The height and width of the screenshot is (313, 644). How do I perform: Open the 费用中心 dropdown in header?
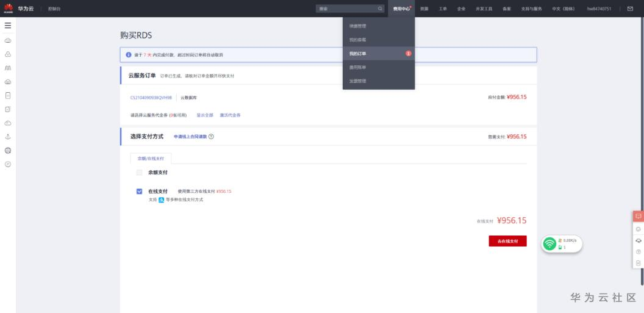pos(401,9)
